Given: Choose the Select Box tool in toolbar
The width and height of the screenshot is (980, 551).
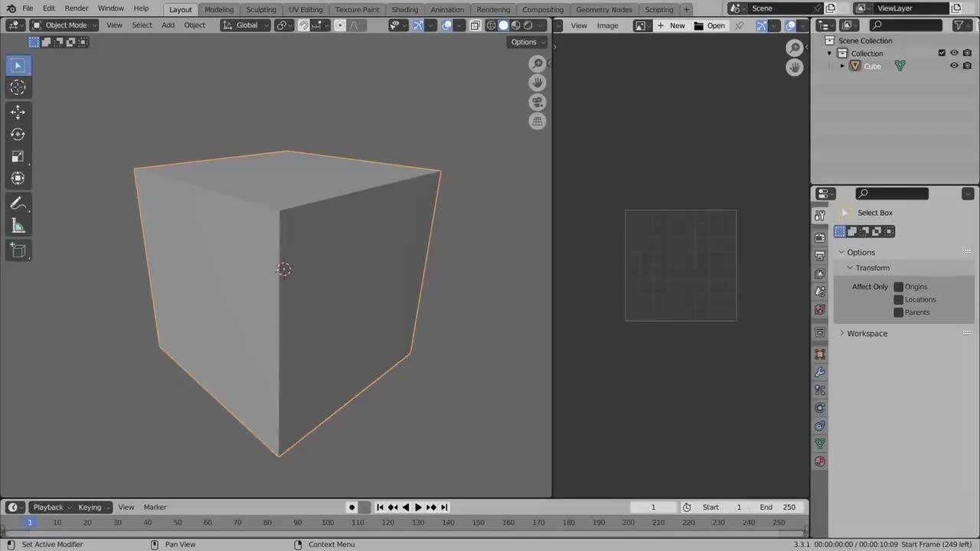Looking at the screenshot, I should pyautogui.click(x=18, y=65).
